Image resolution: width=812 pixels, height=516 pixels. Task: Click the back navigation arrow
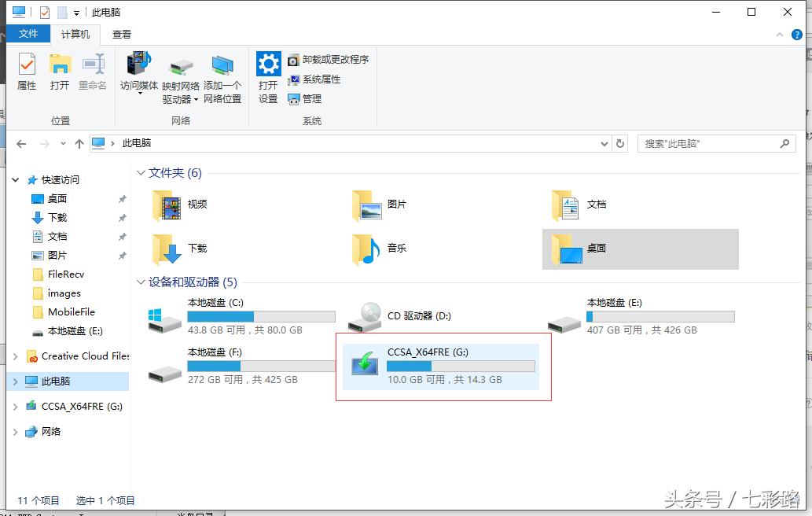(21, 143)
